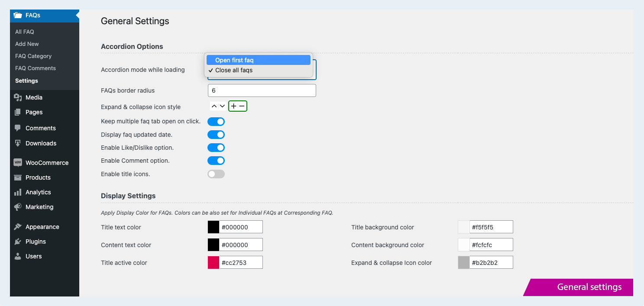
Task: Turn off Keep multiple faq tab open
Action: click(x=216, y=122)
